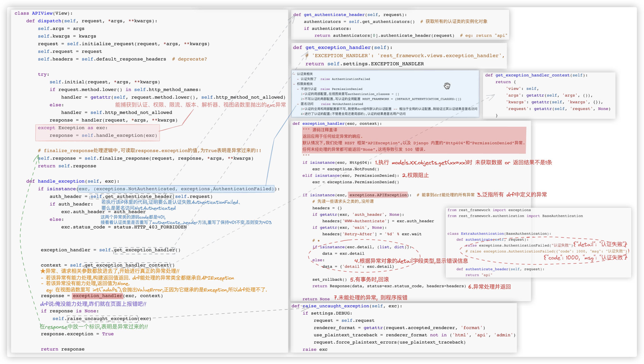644x364 pixels.
Task: Click green note '在response中放一个标识'
Action: [x=94, y=327]
